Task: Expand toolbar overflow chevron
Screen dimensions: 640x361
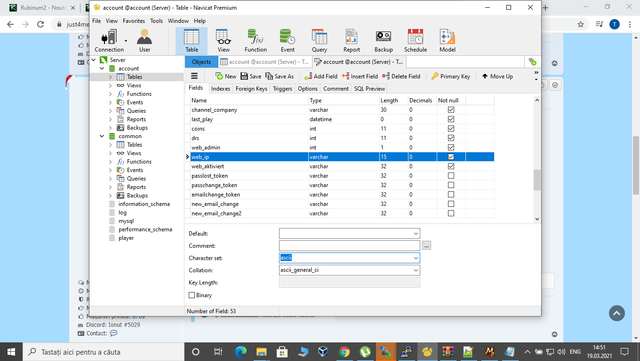Action: tap(536, 73)
